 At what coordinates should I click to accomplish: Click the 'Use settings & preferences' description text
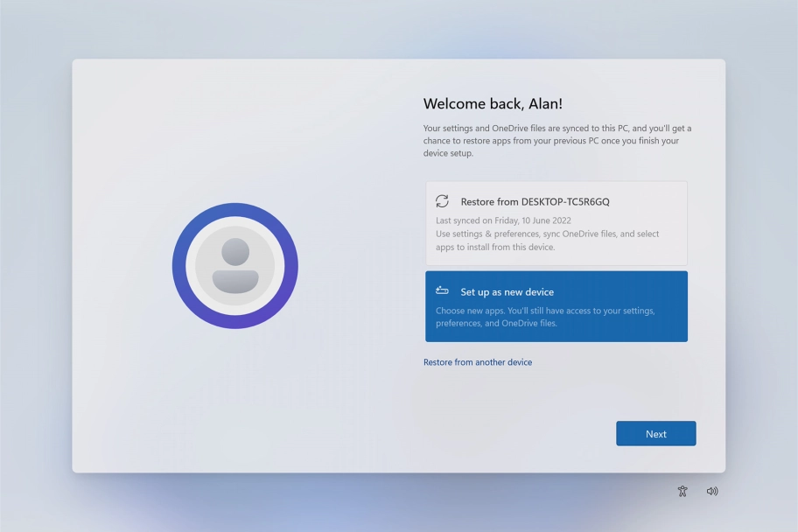tap(547, 234)
